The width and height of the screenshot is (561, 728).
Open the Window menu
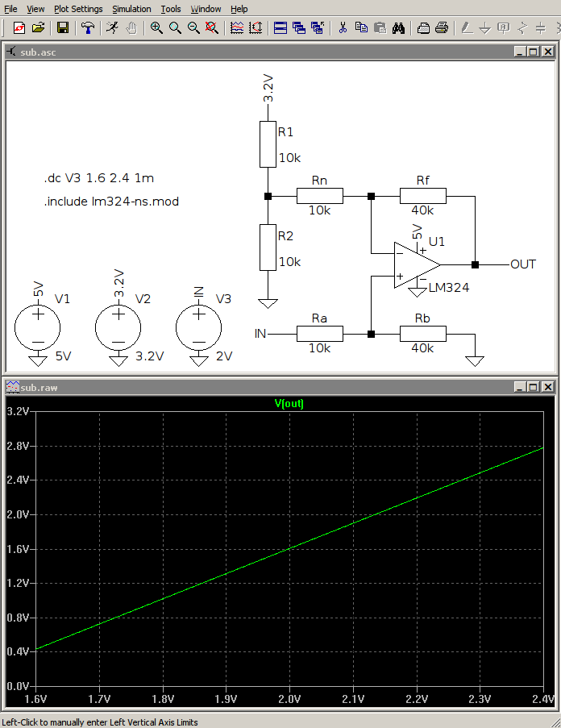[x=206, y=9]
